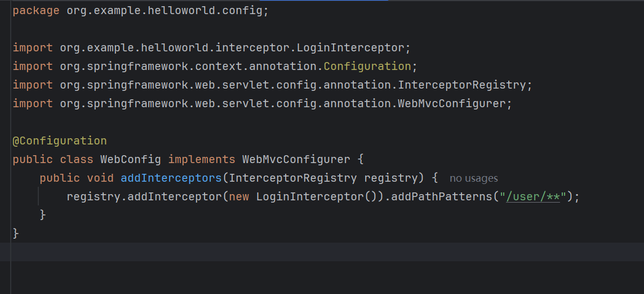Click the final closing brace of the class

pyautogui.click(x=16, y=233)
